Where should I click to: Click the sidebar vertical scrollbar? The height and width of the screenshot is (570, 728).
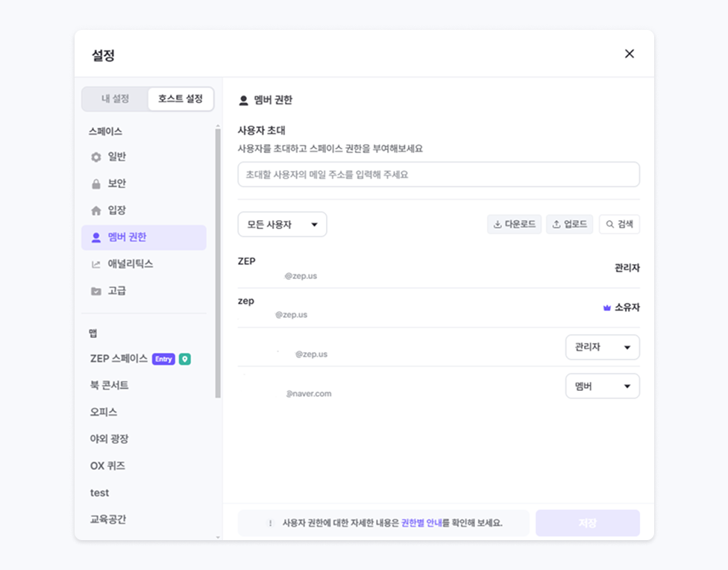(x=218, y=261)
